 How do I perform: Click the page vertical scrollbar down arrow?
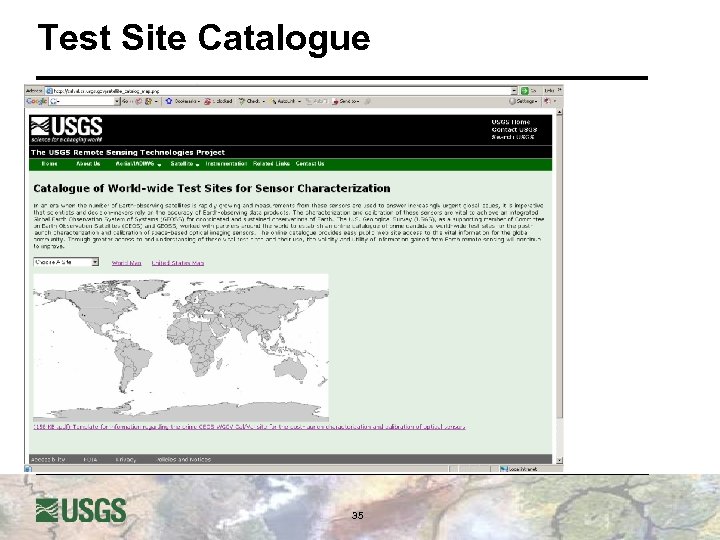pos(559,460)
